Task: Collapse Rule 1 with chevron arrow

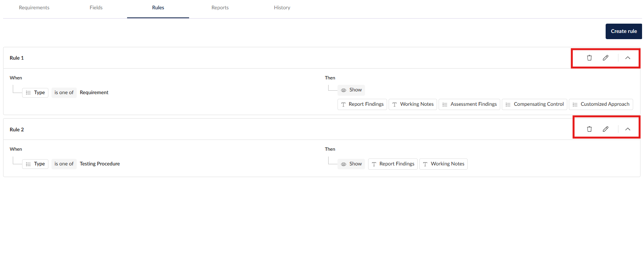Action: 628,58
